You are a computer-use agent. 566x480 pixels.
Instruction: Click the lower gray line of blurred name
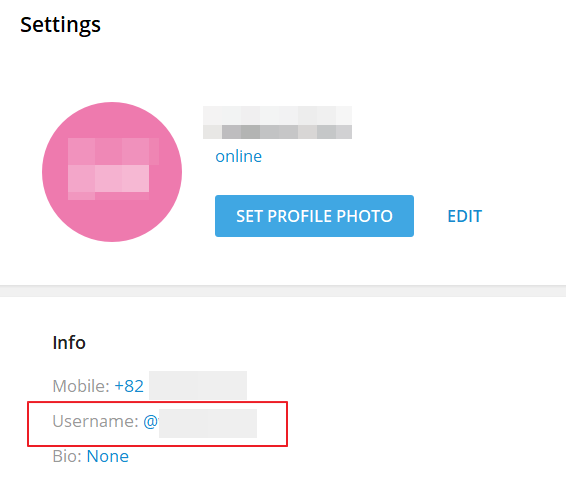[277, 132]
